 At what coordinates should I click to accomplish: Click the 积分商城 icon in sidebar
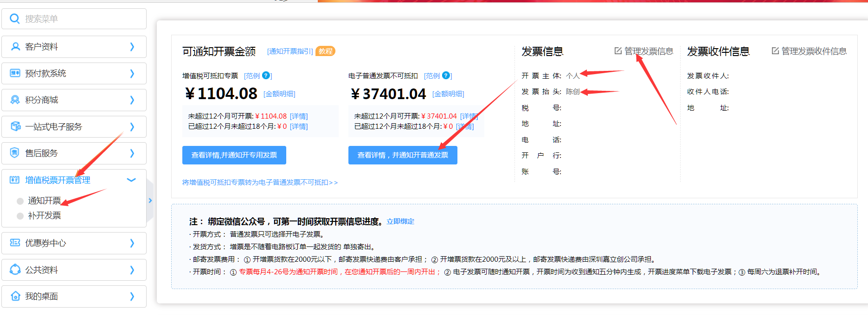(15, 100)
